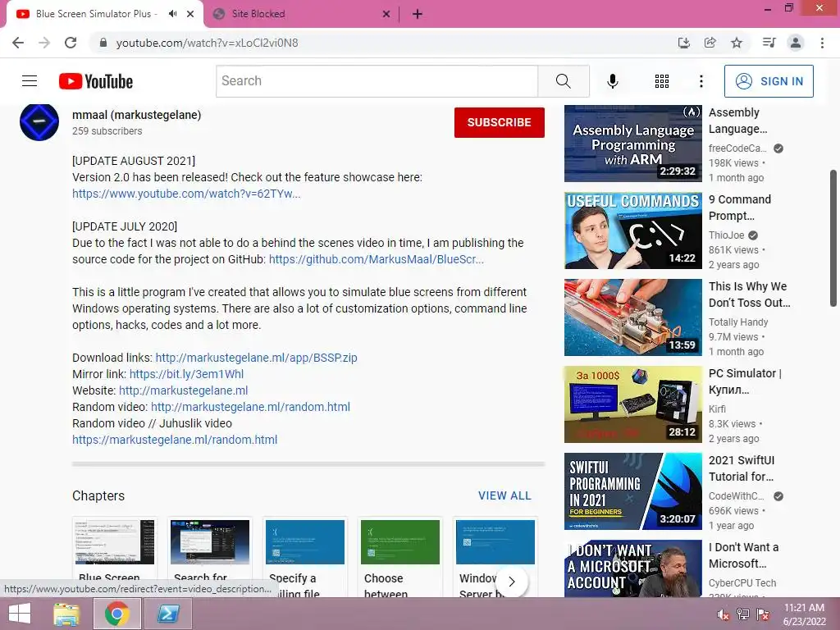
Task: Click the Chrome taskbar icon
Action: pyautogui.click(x=116, y=614)
